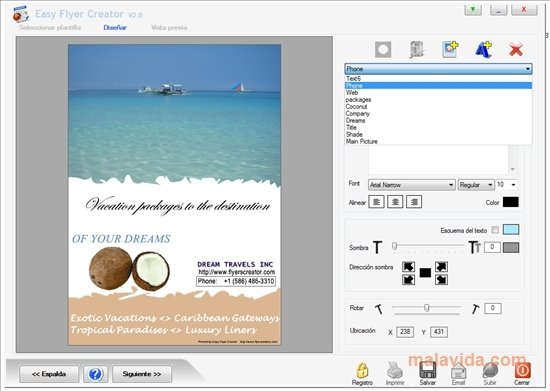Select OF YOUR DREAMS text on flyer
This screenshot has height=391, width=550.
121,239
